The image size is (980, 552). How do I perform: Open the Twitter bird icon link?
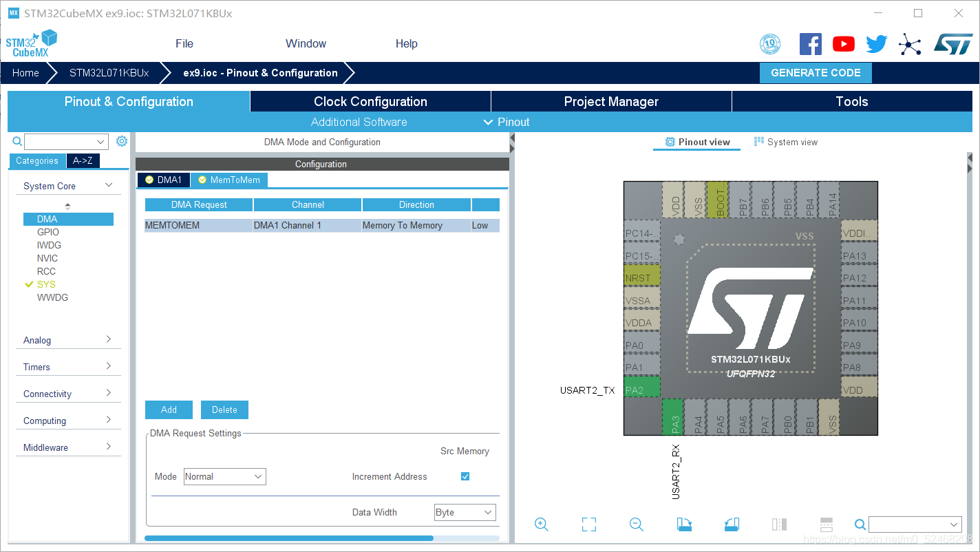(x=876, y=44)
